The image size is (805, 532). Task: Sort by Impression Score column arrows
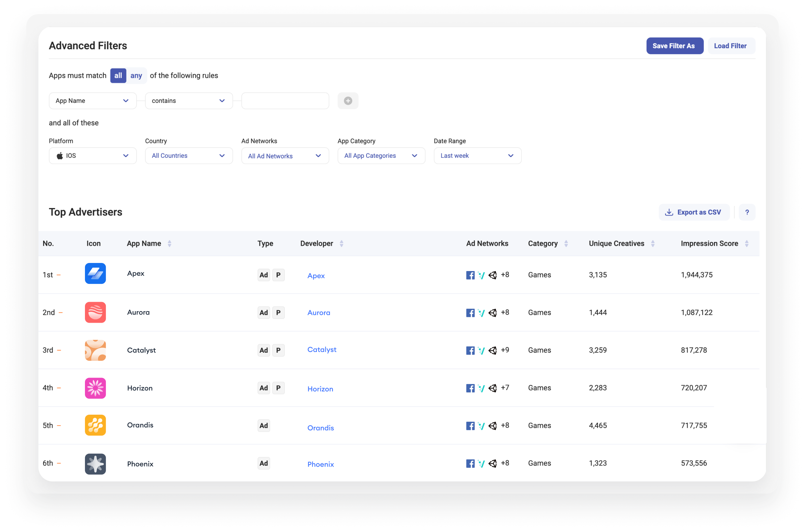click(x=746, y=243)
